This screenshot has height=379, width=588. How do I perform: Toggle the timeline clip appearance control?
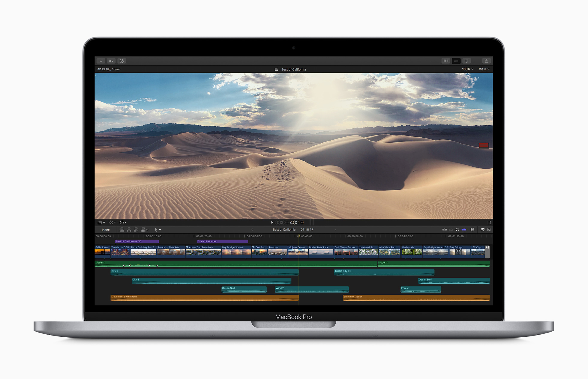point(472,230)
